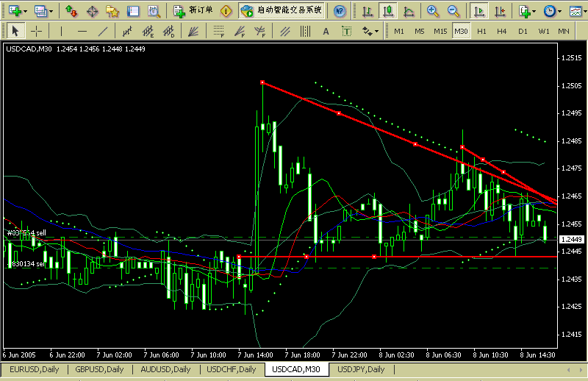Open the Navigator folder-star icon
The image size is (588, 381).
click(x=112, y=11)
